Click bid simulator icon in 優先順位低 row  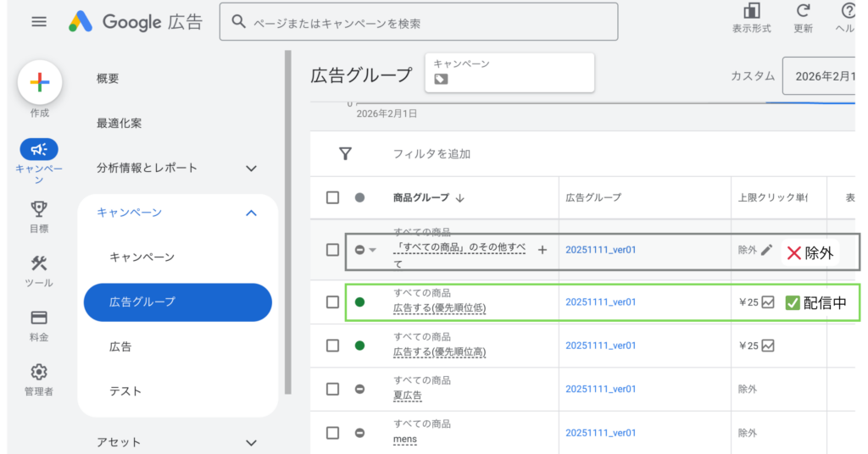[768, 302]
